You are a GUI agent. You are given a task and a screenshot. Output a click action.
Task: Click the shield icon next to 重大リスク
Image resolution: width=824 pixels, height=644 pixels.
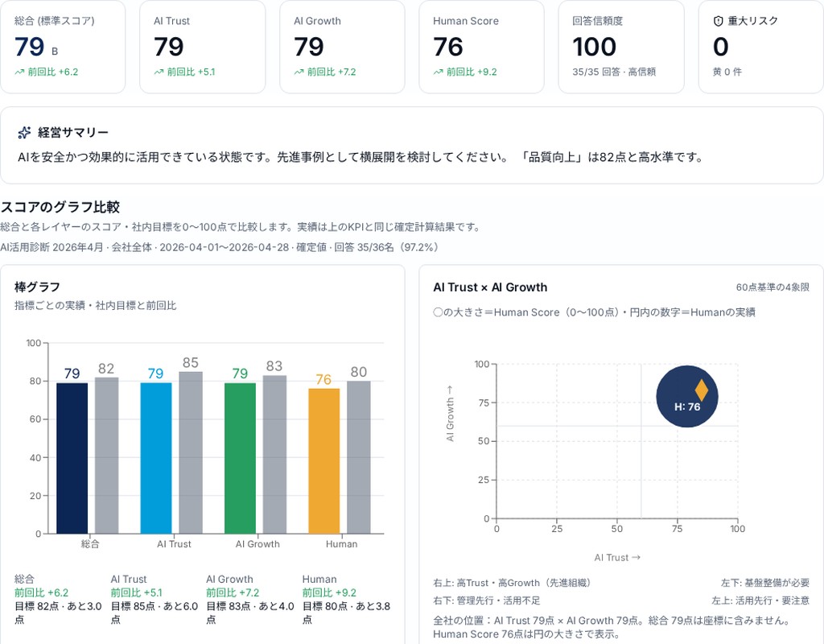[x=719, y=21]
